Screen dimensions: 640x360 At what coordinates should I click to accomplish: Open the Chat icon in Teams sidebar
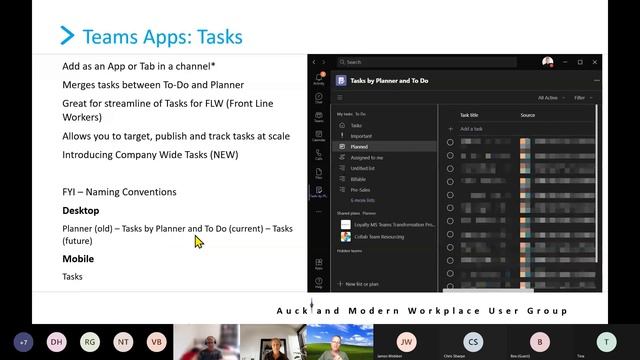(319, 98)
